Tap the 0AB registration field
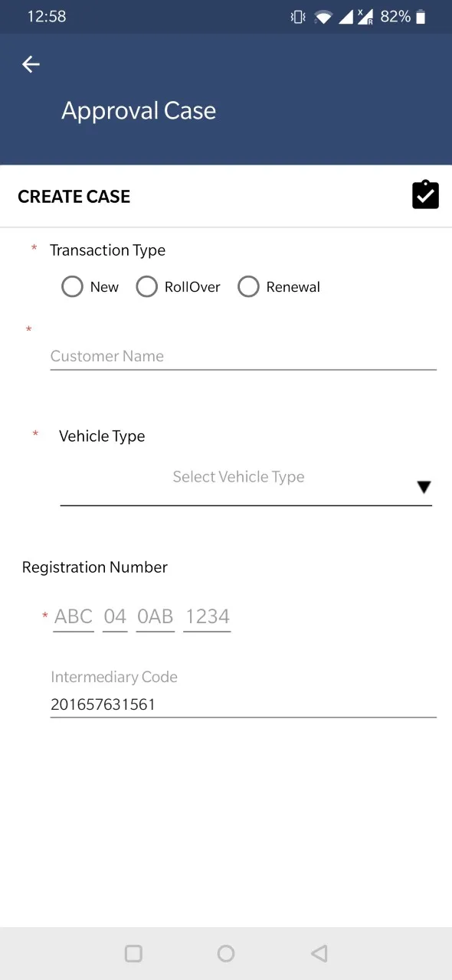The height and width of the screenshot is (980, 452). [156, 616]
